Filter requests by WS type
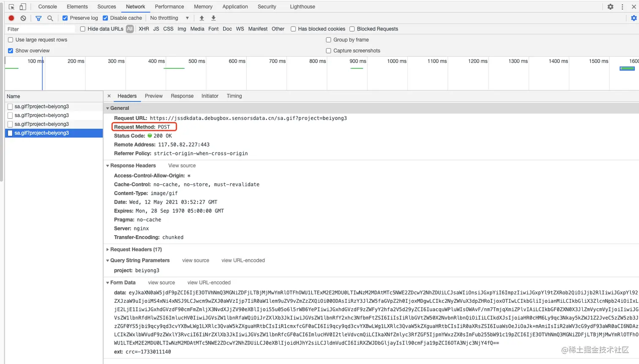 [x=240, y=29]
